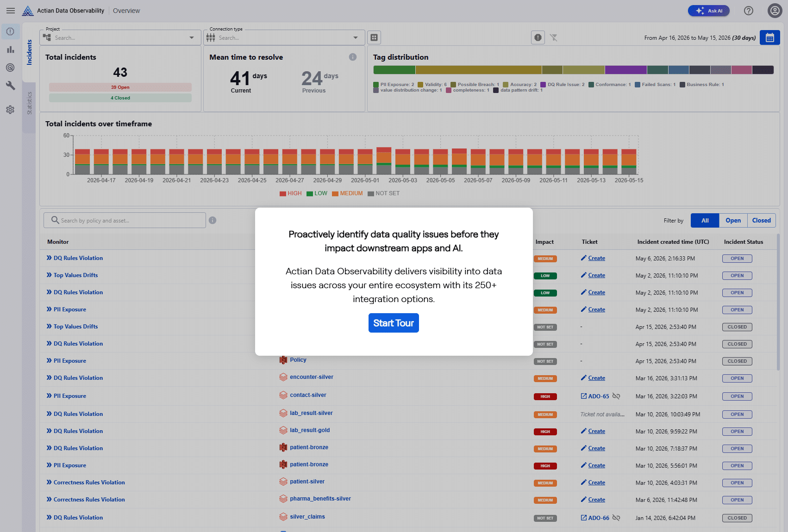Click the external link icon beside ADO-66

584,518
